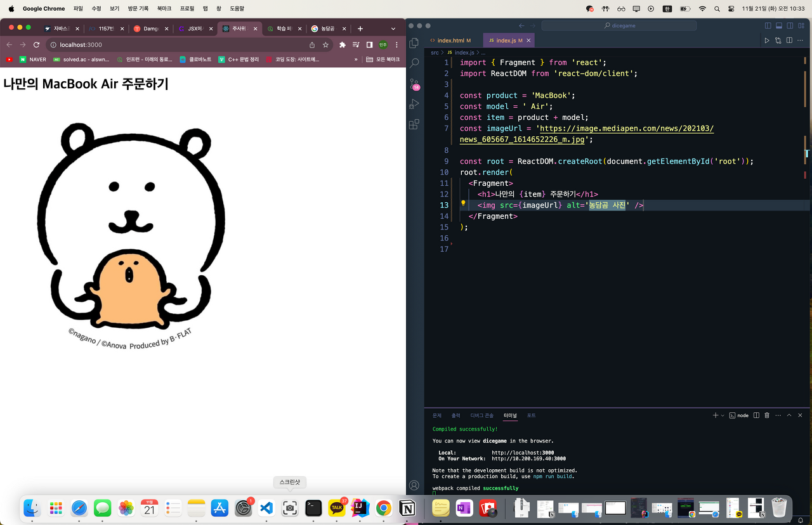
Task: Open the mediapen image URL link in code
Action: pyautogui.click(x=587, y=134)
